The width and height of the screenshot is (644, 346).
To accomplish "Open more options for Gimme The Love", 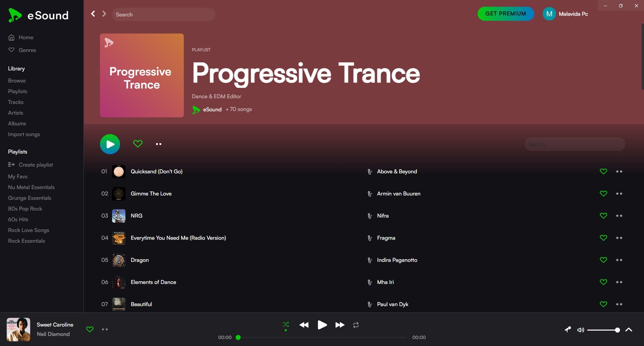I will click(x=619, y=193).
